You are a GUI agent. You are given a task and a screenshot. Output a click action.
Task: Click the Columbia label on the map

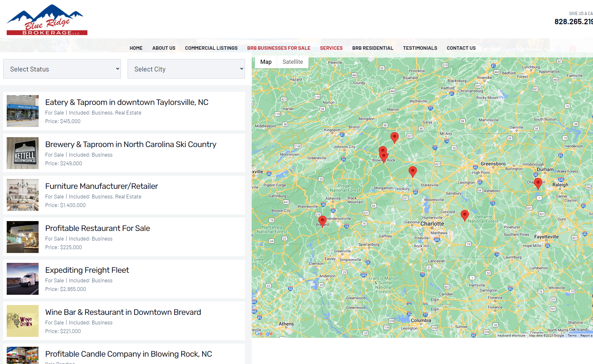click(x=421, y=320)
